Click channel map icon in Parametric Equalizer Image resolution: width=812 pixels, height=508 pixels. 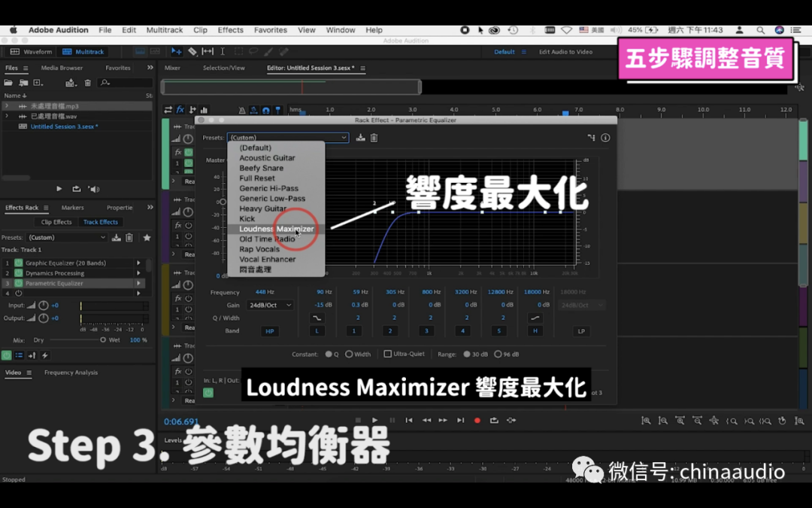coord(591,138)
